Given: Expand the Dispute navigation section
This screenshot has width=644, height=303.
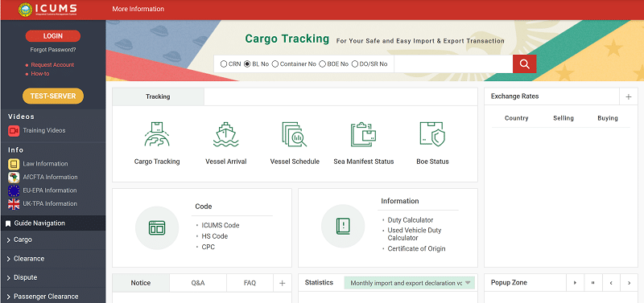Looking at the screenshot, I should pyautogui.click(x=53, y=277).
